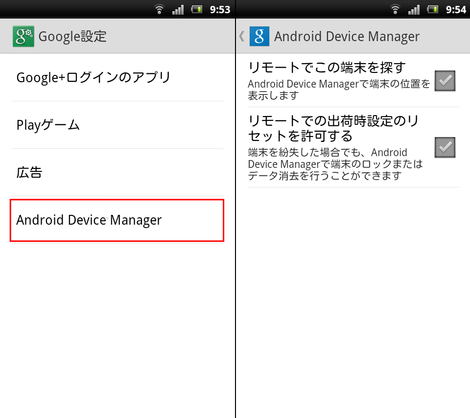Open the Google+ログインのアプリ entry

click(x=117, y=77)
